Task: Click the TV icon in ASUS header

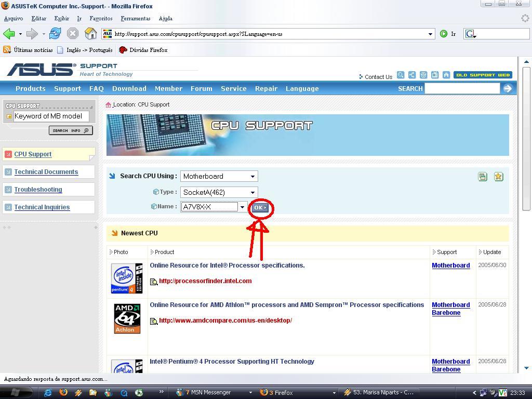Action: [435, 75]
